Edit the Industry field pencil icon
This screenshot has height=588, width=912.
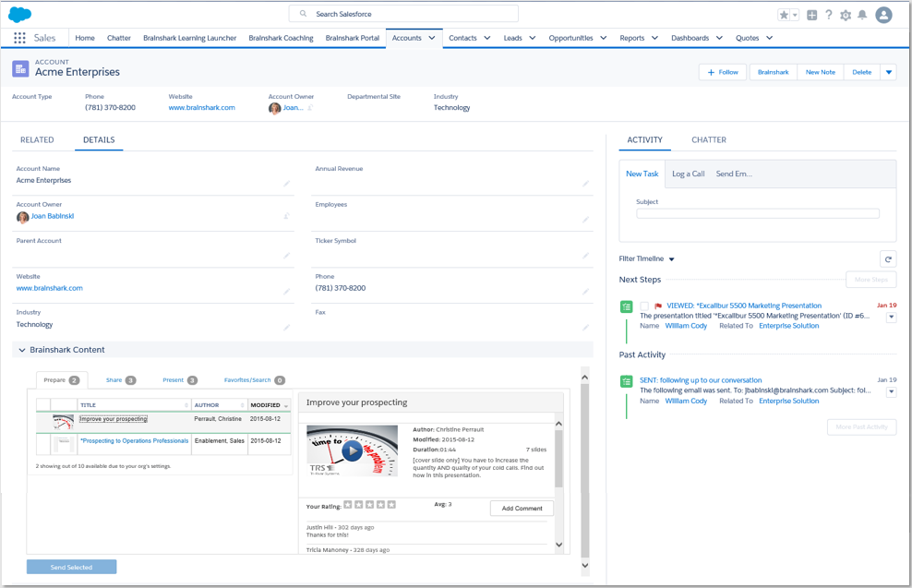pos(287,328)
